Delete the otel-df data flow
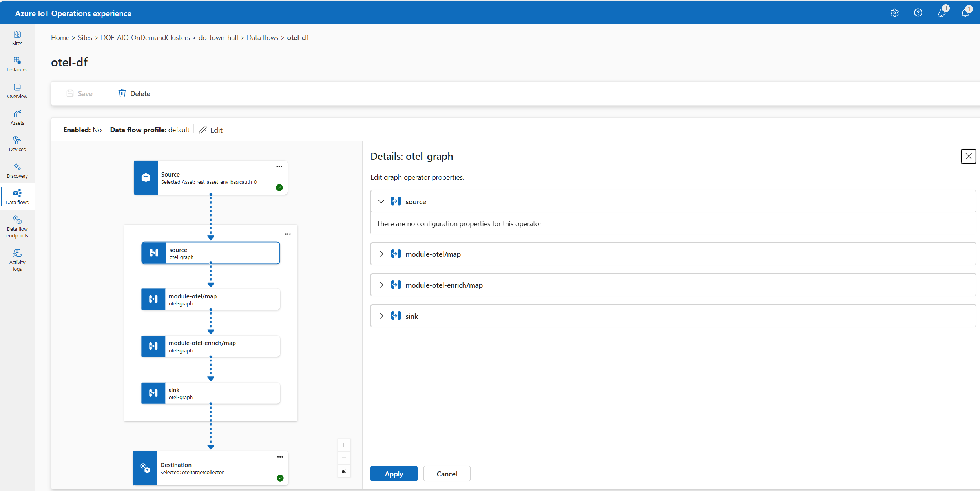Screen dimensions: 980x491 click(x=134, y=93)
